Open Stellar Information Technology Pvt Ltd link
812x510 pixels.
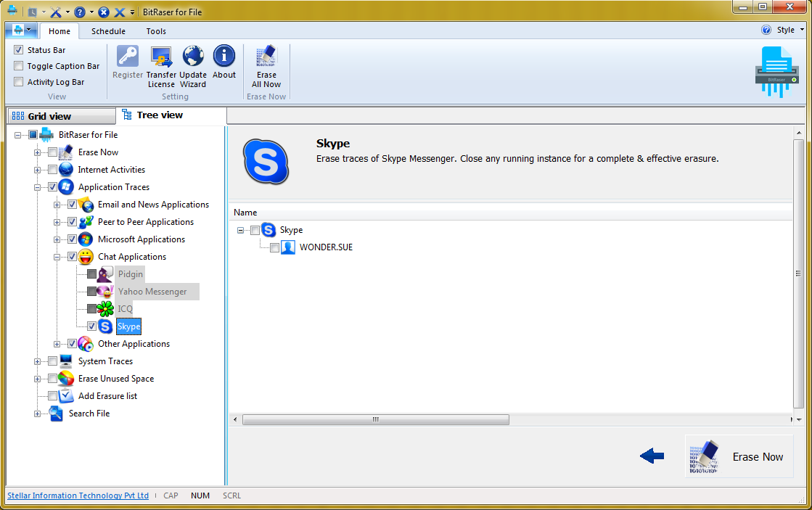pyautogui.click(x=78, y=495)
